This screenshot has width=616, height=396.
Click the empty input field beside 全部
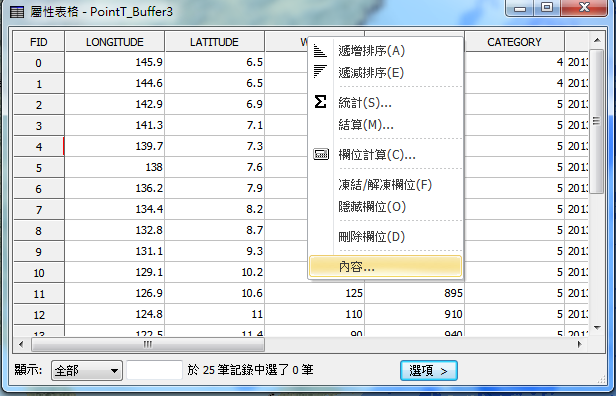154,370
